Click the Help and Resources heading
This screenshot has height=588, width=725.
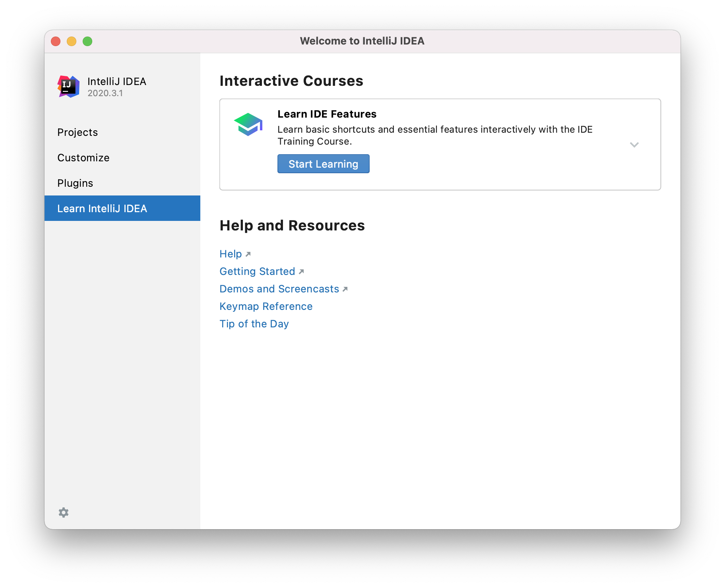(292, 225)
